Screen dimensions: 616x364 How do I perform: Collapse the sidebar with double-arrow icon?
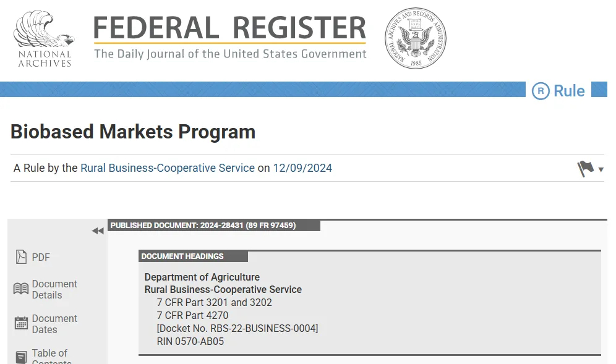[x=98, y=231]
